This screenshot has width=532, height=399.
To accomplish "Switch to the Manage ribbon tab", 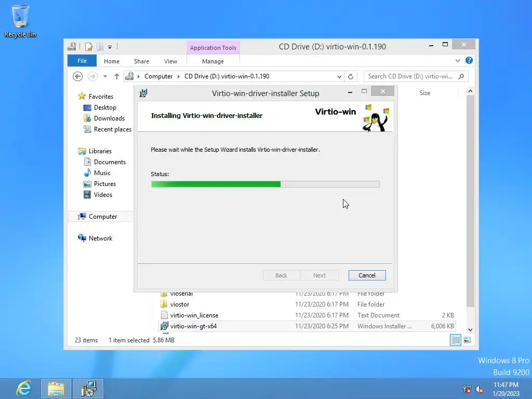I will [213, 61].
